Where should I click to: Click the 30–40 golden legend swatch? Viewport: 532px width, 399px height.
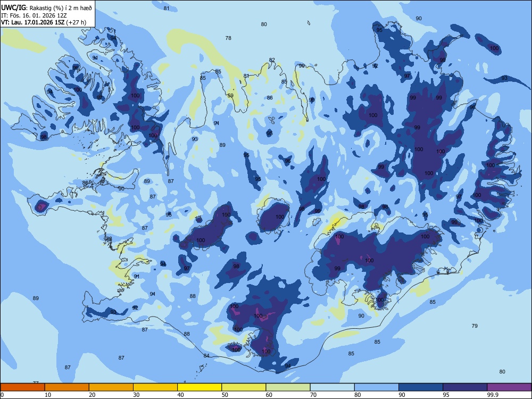155,387
